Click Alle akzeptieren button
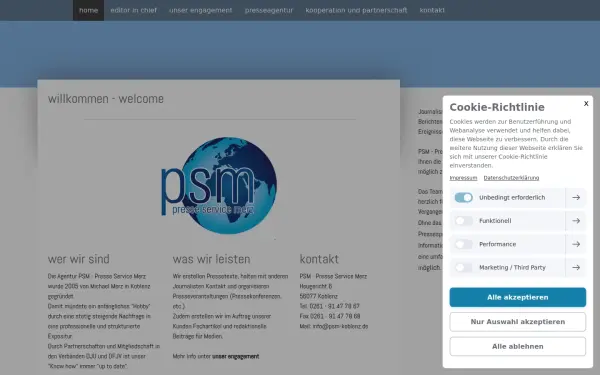This screenshot has width=600, height=375. click(517, 297)
